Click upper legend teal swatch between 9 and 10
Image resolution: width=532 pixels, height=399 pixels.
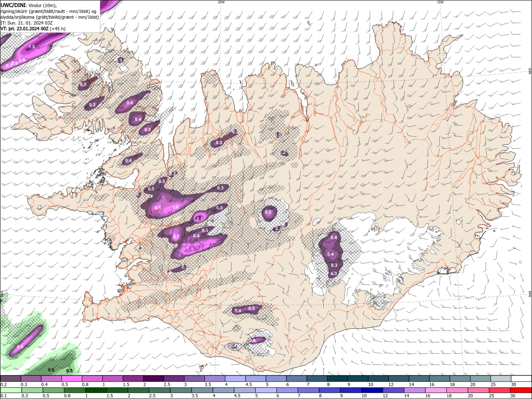pyautogui.click(x=357, y=379)
